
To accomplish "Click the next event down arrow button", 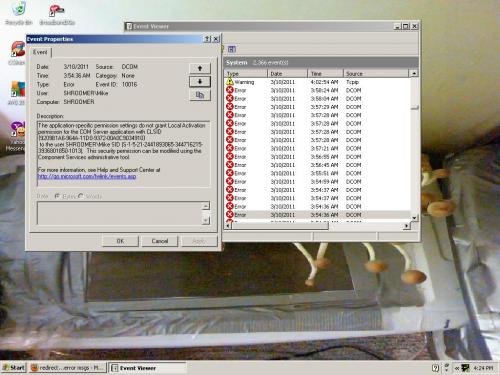I will [200, 81].
